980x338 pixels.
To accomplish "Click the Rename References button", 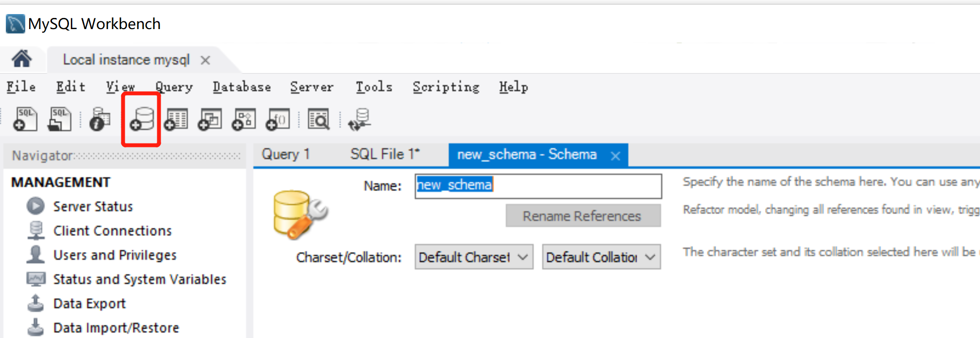I will pyautogui.click(x=583, y=215).
